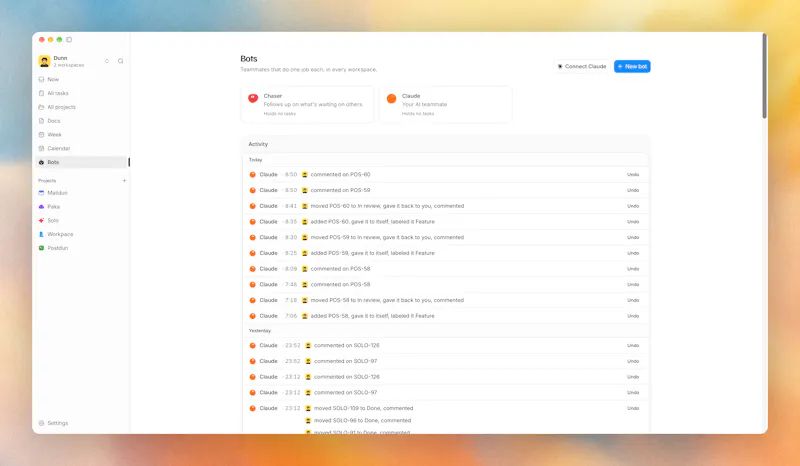This screenshot has width=800, height=466.
Task: Undo the 8:09 comment on POS-58
Action: click(x=633, y=268)
